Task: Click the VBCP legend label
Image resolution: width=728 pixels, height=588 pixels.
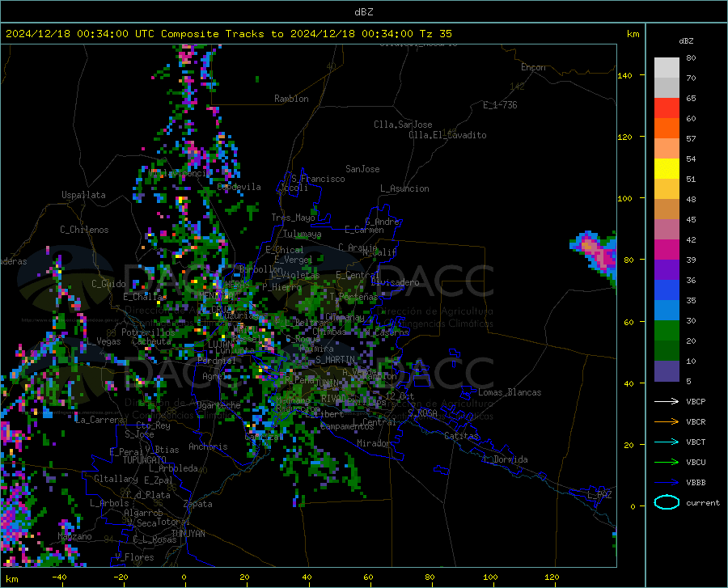Action: pyautogui.click(x=696, y=401)
